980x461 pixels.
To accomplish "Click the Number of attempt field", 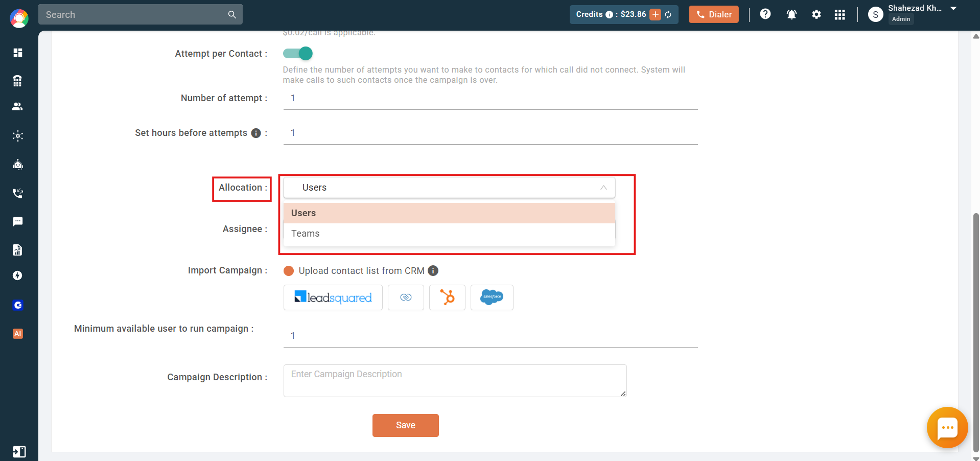I will click(x=491, y=98).
